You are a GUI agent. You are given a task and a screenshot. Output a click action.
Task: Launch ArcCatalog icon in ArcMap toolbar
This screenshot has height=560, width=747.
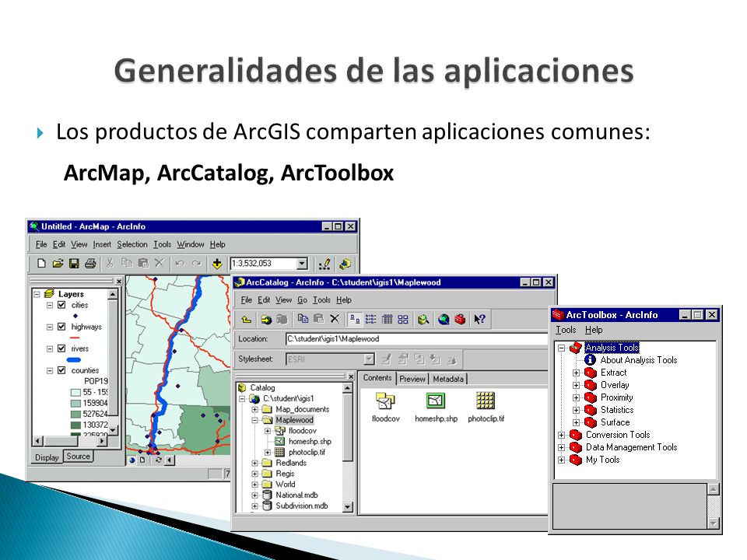pos(345,264)
